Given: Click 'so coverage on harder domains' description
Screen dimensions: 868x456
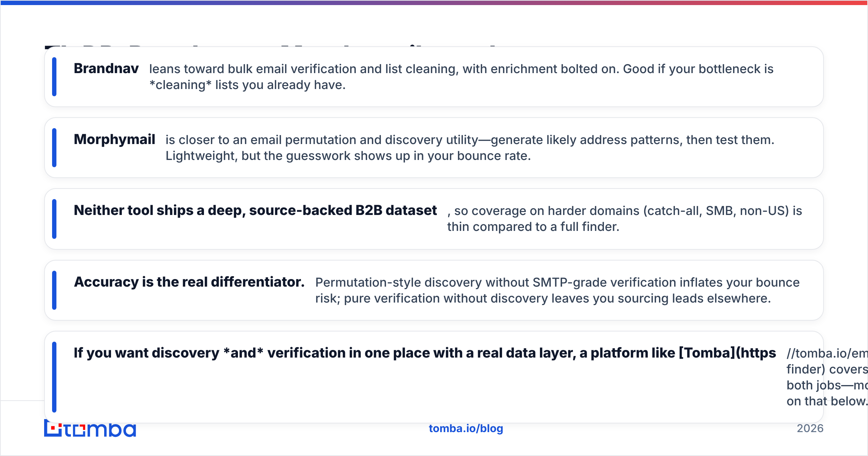Looking at the screenshot, I should click(x=625, y=219).
